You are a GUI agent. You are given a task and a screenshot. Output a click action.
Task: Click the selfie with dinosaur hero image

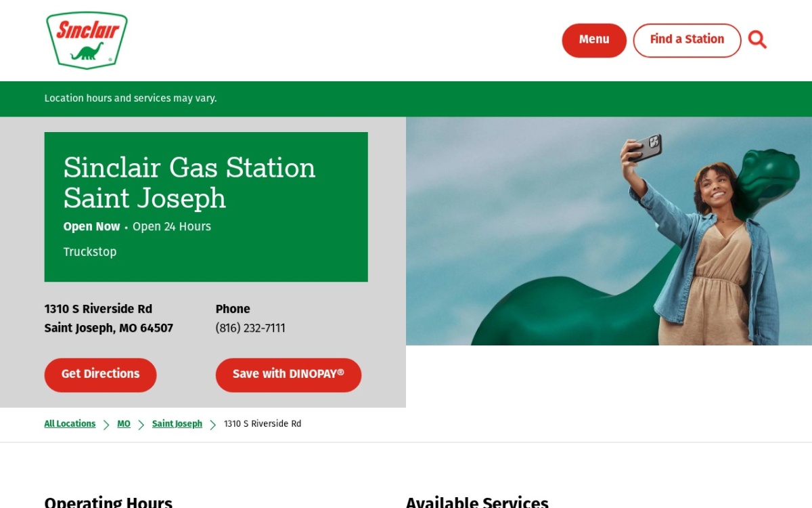click(609, 231)
